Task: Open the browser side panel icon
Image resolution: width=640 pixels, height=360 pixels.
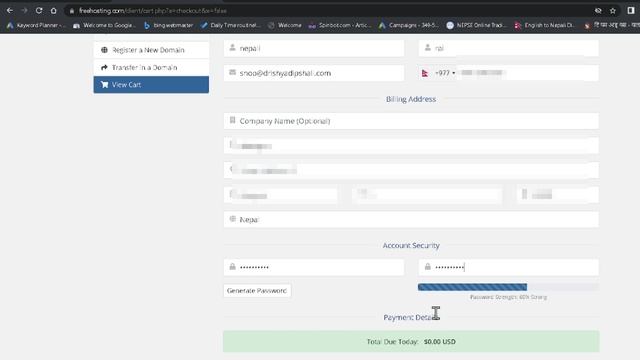Action: click(x=631, y=11)
